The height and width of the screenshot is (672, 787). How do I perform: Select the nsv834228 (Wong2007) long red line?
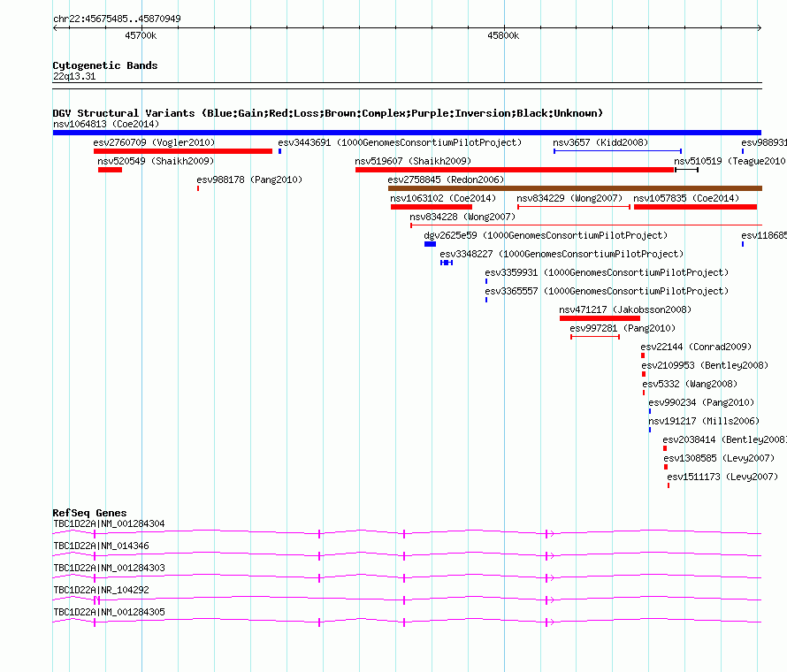tap(586, 225)
